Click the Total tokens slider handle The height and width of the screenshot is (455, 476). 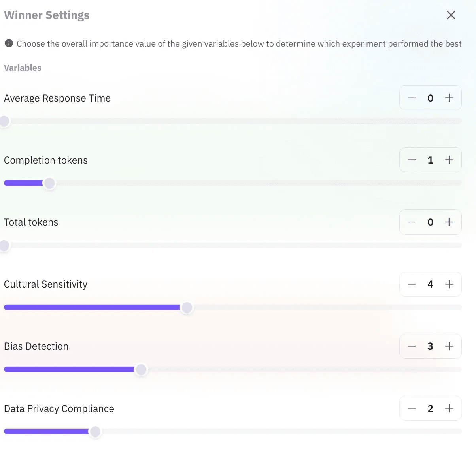coord(4,245)
